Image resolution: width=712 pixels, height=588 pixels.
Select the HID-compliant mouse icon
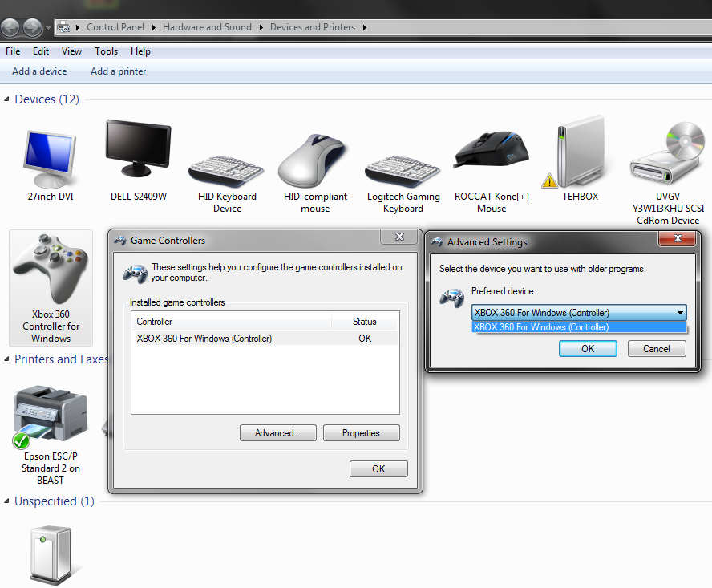(x=313, y=160)
